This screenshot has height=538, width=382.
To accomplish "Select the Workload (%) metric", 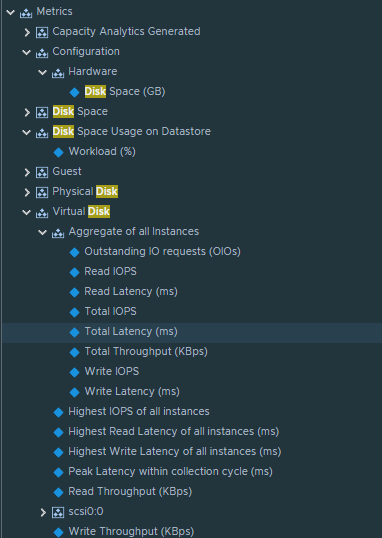I will [102, 152].
